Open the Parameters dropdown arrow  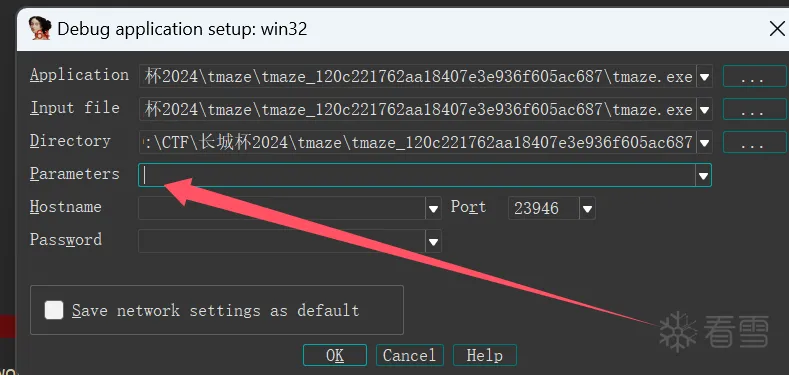pos(703,175)
